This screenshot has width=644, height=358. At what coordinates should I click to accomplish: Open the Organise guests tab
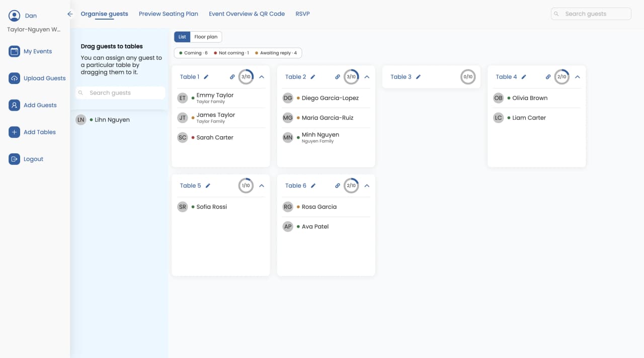pos(104,14)
